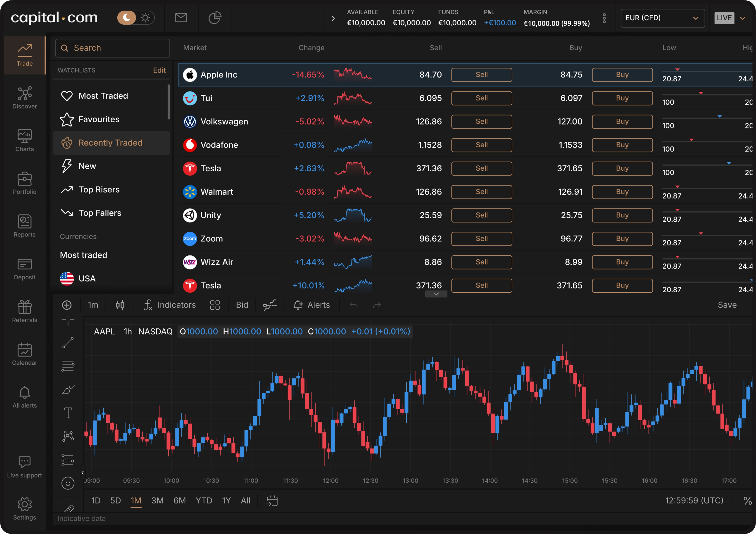Viewport: 756px width, 534px height.
Task: Select the Fibonacci lines tool
Action: pyautogui.click(x=68, y=366)
